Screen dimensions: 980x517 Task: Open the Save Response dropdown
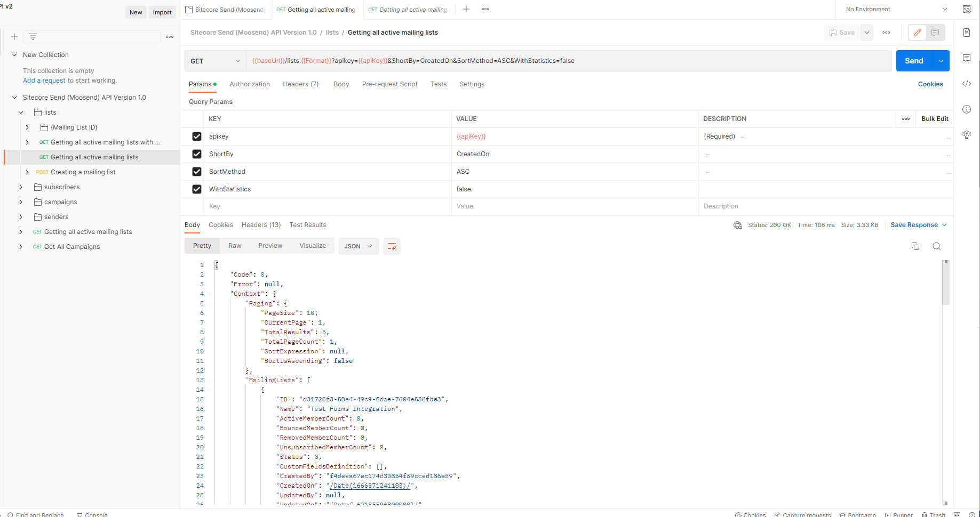tap(919, 225)
